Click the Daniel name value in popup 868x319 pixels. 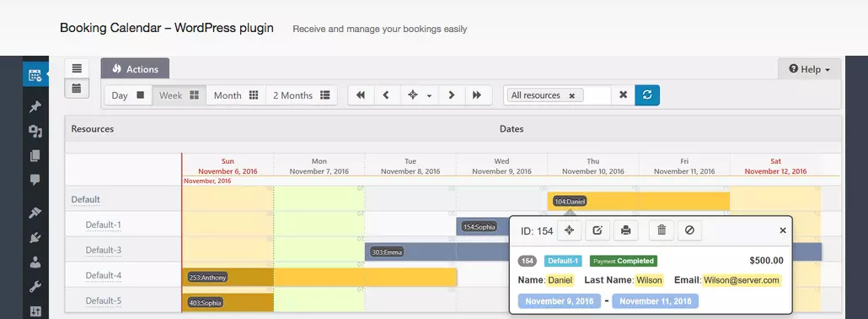click(x=560, y=280)
